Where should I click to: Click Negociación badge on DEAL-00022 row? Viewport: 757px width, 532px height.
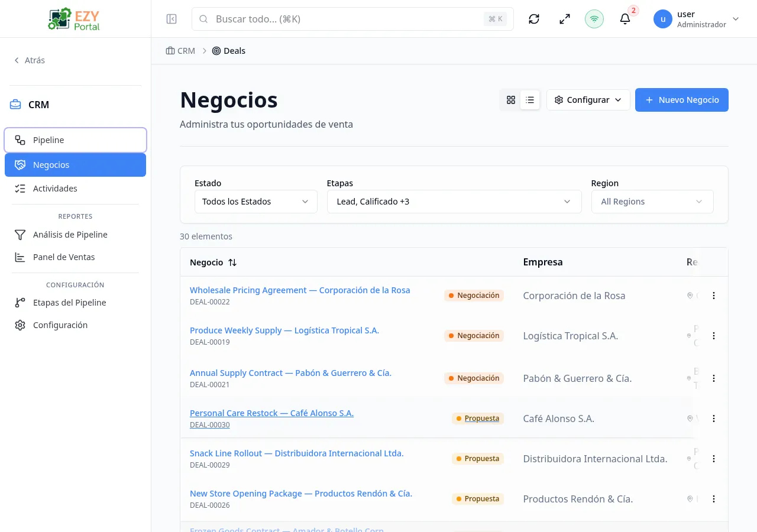click(x=474, y=296)
